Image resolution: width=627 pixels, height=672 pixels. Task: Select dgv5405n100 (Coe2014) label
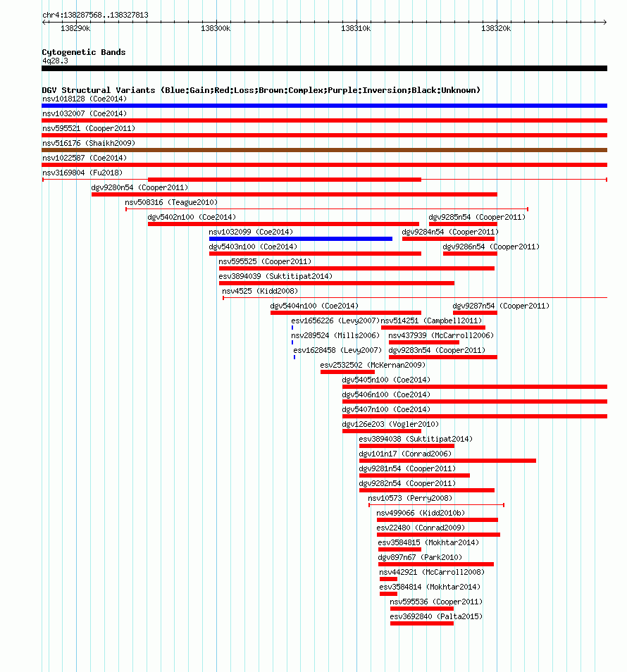click(387, 380)
